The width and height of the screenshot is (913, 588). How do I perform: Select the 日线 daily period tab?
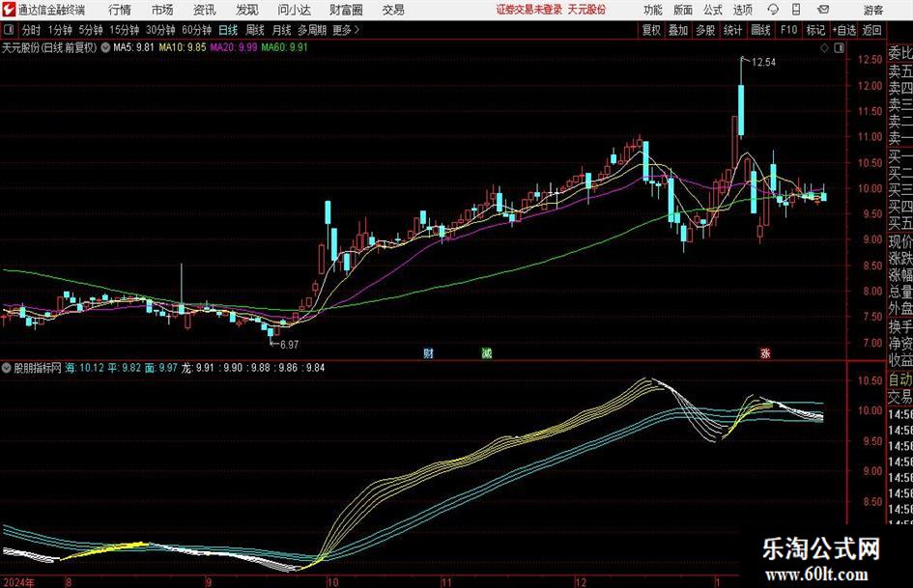228,30
